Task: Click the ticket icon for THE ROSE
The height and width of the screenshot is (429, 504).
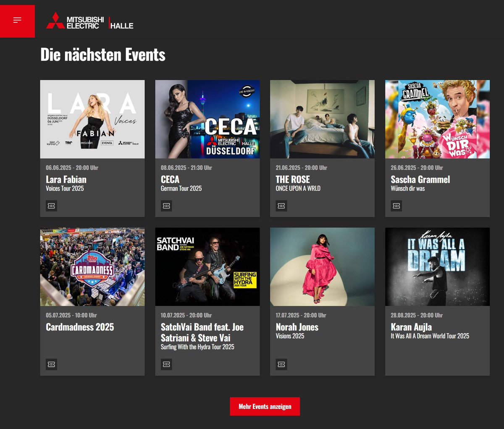Action: coord(281,206)
